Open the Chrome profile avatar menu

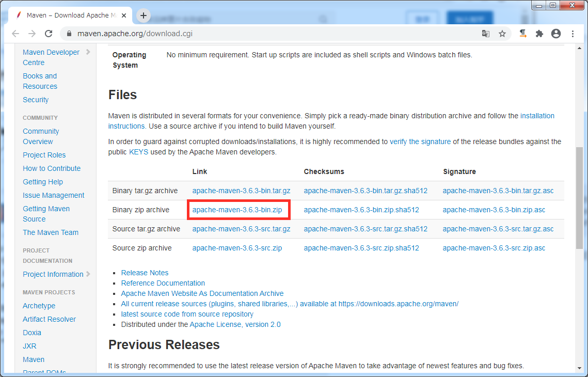556,34
